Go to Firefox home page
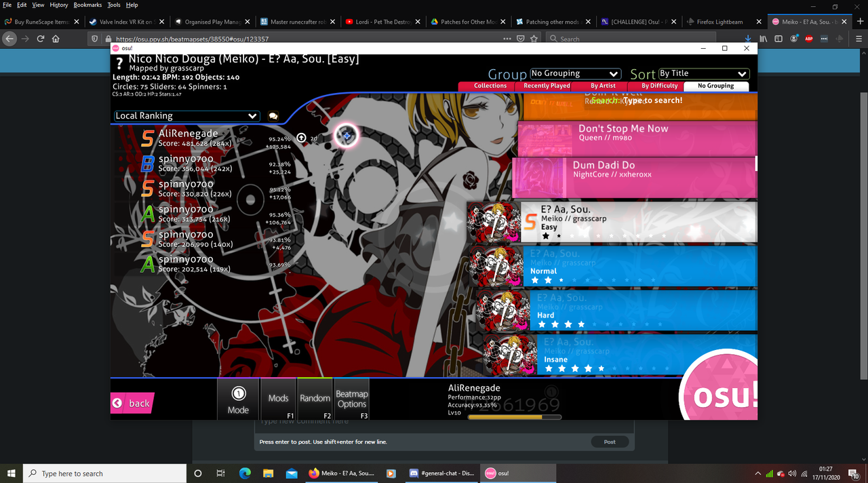 (56, 39)
